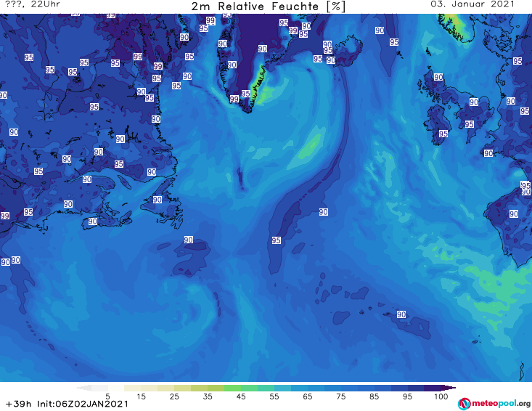
Task: Click the 95 label on mid-Atlantic humid band
Action: click(277, 240)
